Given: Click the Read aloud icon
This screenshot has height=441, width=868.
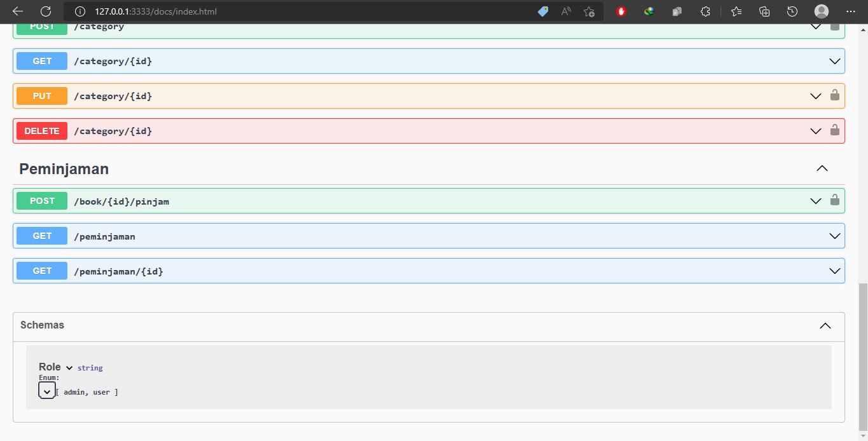Looking at the screenshot, I should (566, 11).
